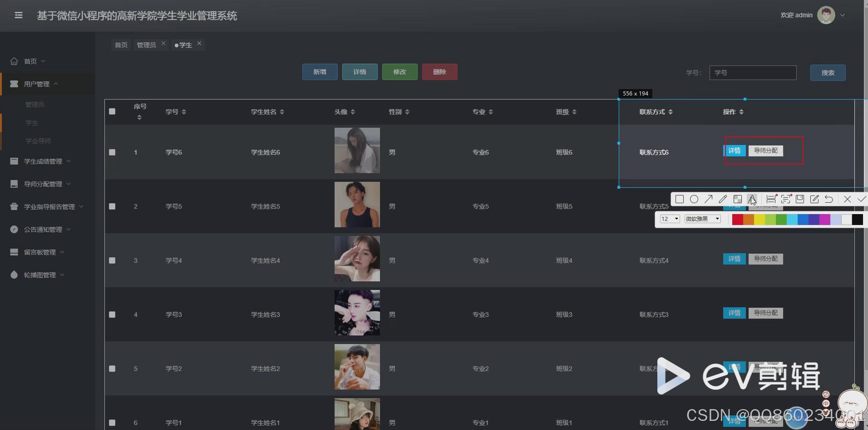Select the rectangle annotation tool
This screenshot has height=430, width=868.
click(x=679, y=199)
